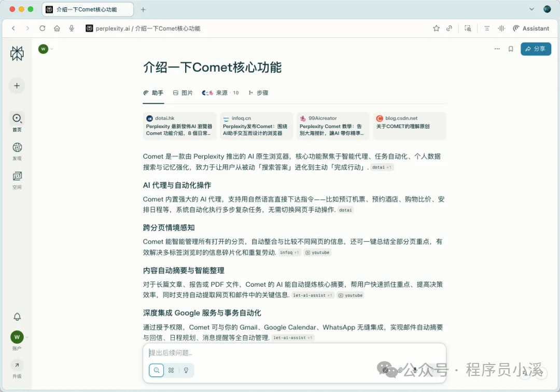The width and height of the screenshot is (560, 392).
Task: Open the Assistant panel
Action: (x=531, y=28)
